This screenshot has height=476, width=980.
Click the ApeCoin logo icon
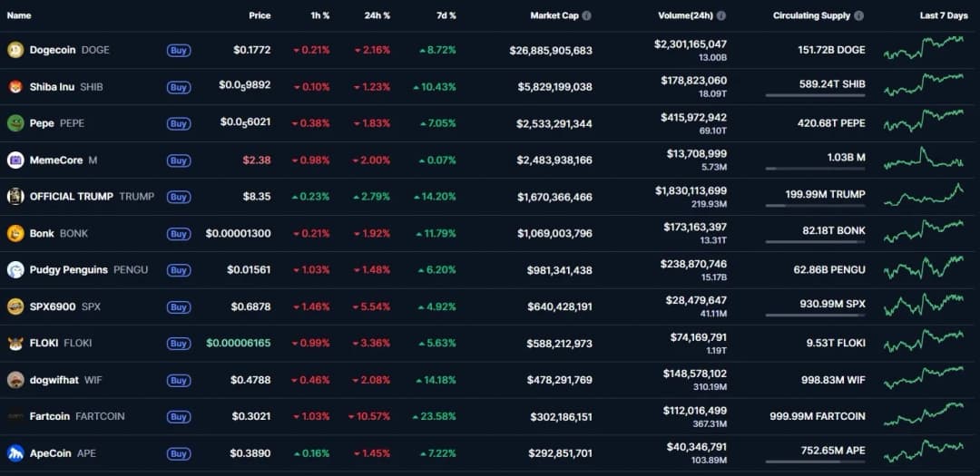point(15,453)
